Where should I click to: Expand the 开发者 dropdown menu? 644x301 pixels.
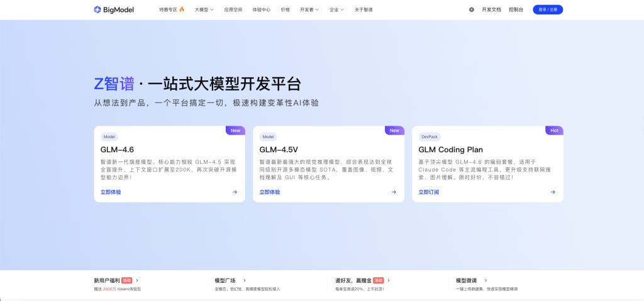point(309,9)
